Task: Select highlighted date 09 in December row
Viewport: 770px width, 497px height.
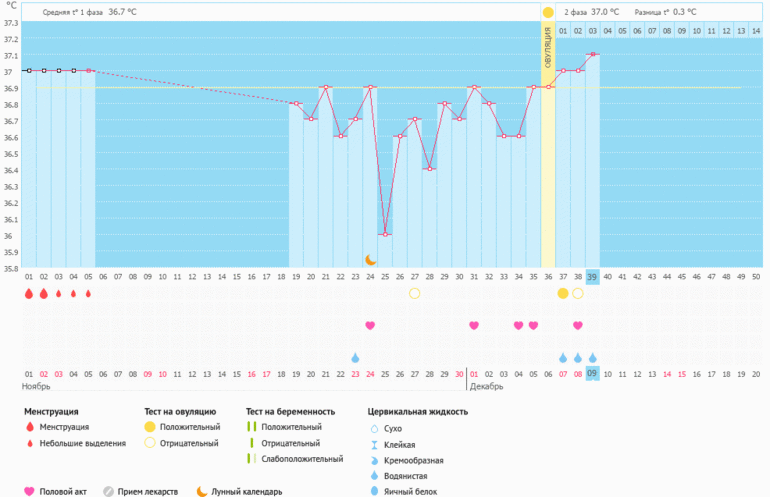Action: [x=593, y=374]
